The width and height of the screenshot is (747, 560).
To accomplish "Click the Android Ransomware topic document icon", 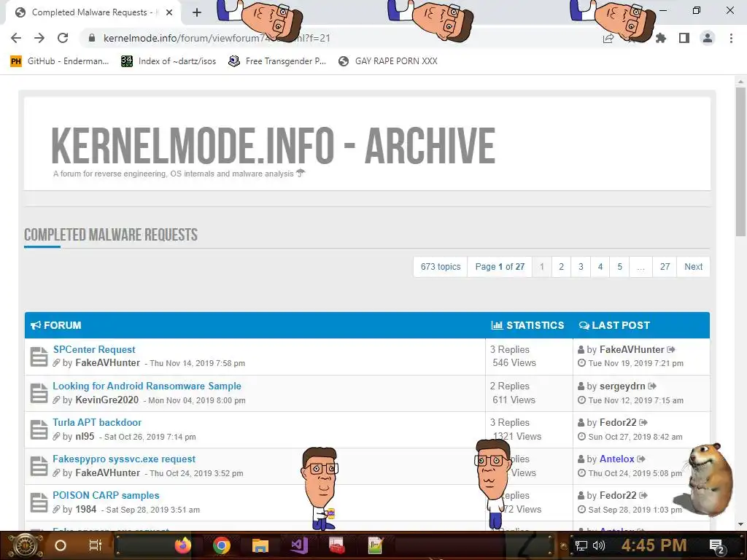I will tap(39, 393).
